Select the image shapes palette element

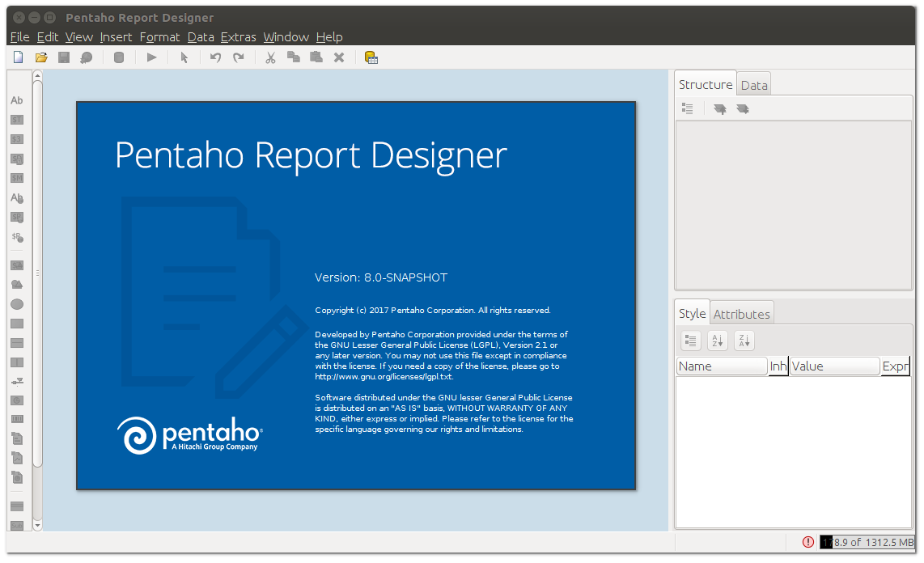pyautogui.click(x=17, y=285)
